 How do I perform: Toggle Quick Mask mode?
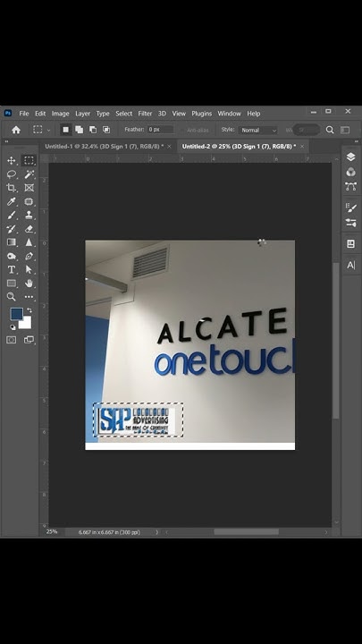12,340
